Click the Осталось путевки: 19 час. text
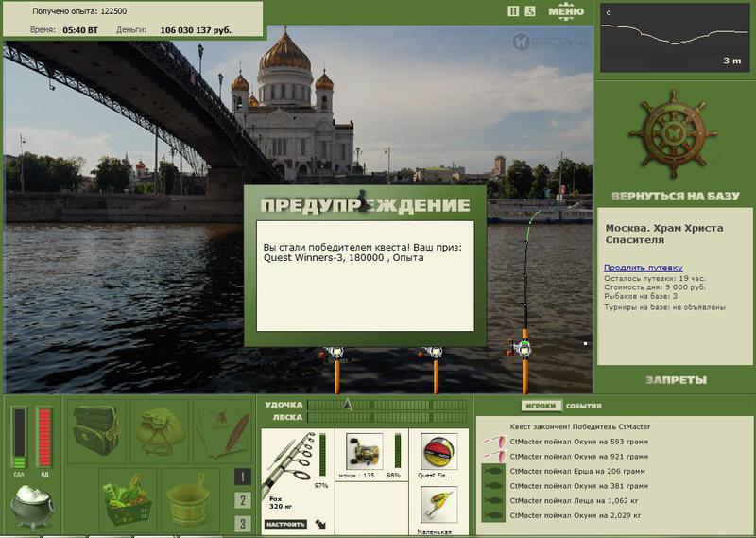Image resolution: width=756 pixels, height=538 pixels. 655,278
